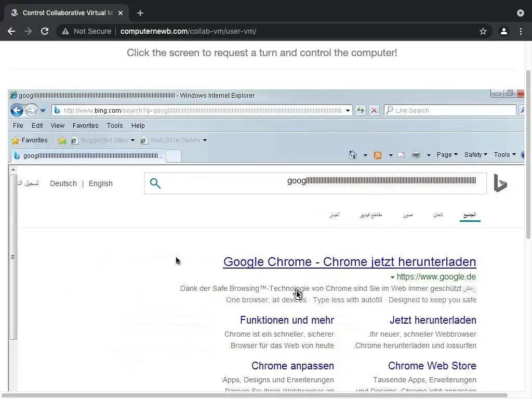The height and width of the screenshot is (399, 532).
Task: Open the View menu
Action: tap(57, 126)
